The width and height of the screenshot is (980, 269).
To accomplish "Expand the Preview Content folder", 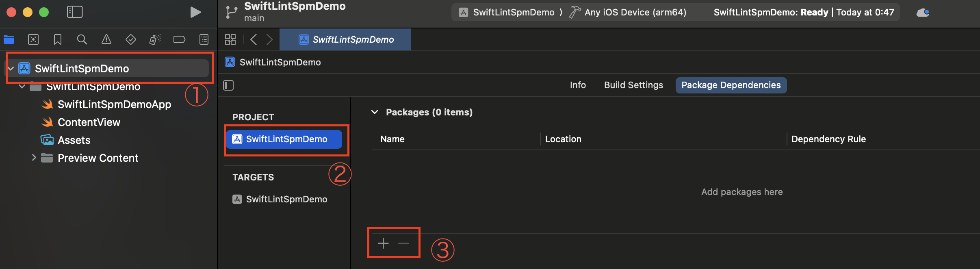I will 34,158.
